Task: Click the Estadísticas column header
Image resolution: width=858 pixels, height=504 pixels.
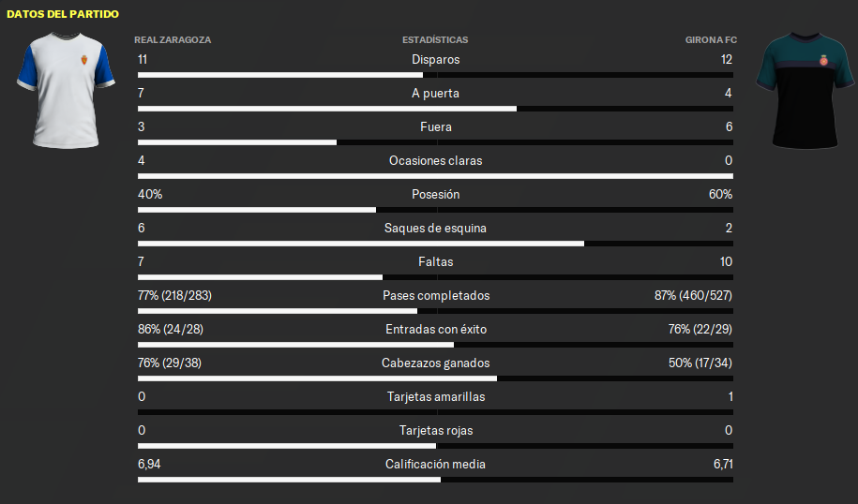Action: pyautogui.click(x=435, y=40)
